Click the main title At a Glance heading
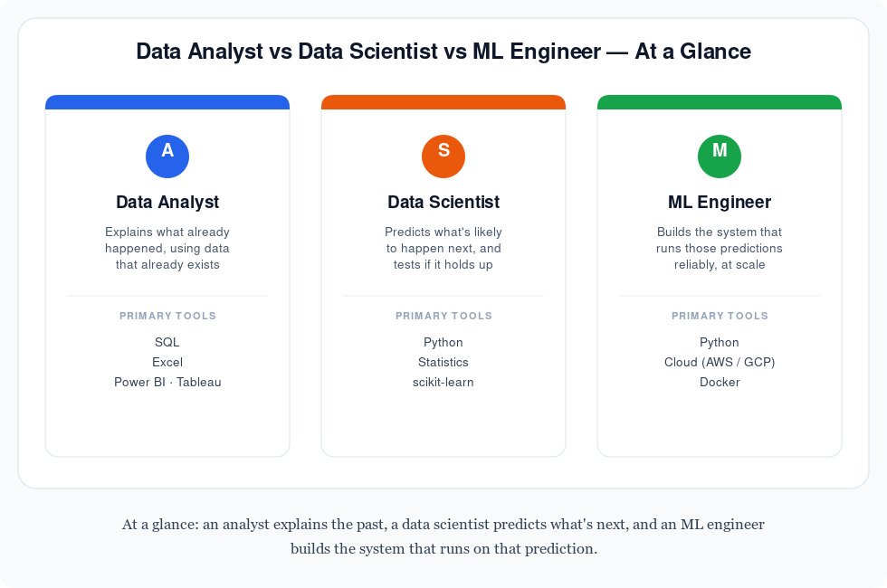The image size is (887, 588). [443, 52]
